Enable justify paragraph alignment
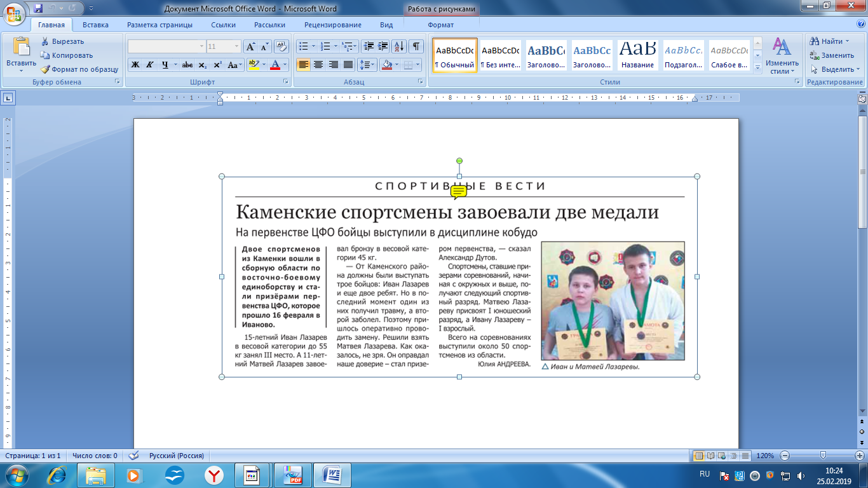Screen dimensions: 868x488 pos(348,65)
